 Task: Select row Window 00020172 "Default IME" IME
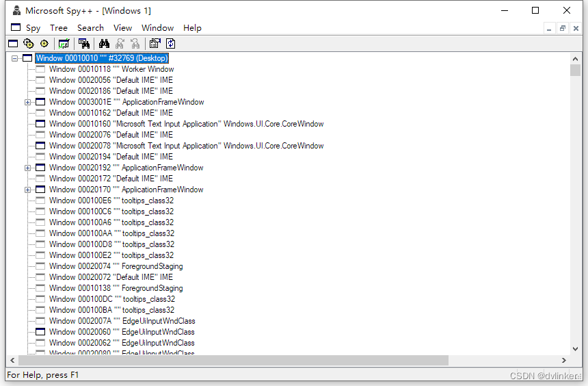tap(111, 179)
